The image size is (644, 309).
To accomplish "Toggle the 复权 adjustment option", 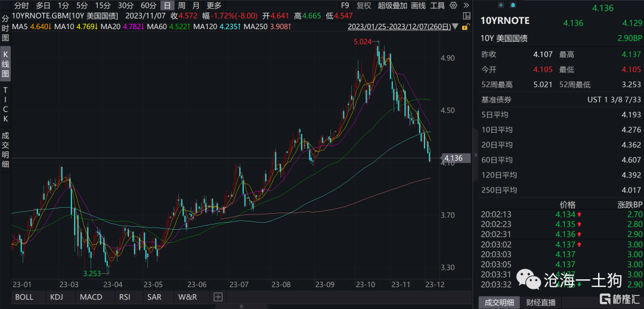I will coord(364,5).
